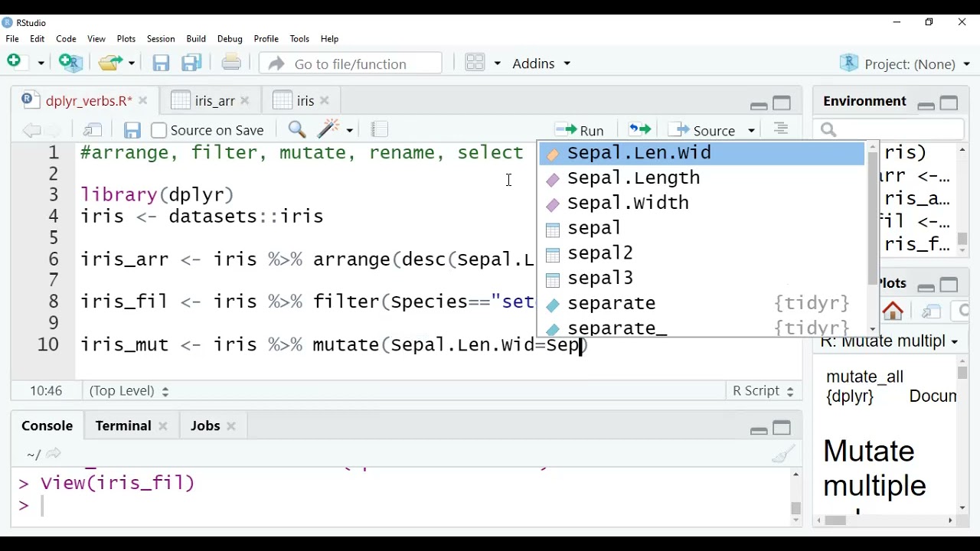Image resolution: width=980 pixels, height=551 pixels.
Task: Compile report notebook icon
Action: (x=380, y=129)
